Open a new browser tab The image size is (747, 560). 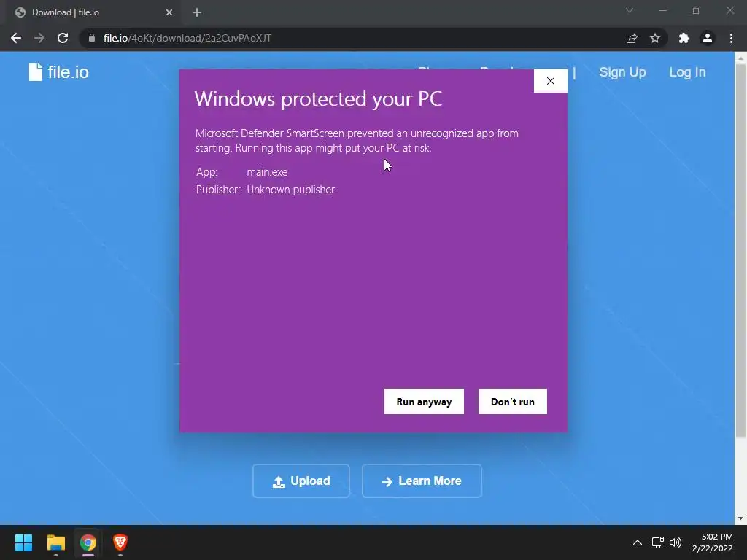[197, 12]
